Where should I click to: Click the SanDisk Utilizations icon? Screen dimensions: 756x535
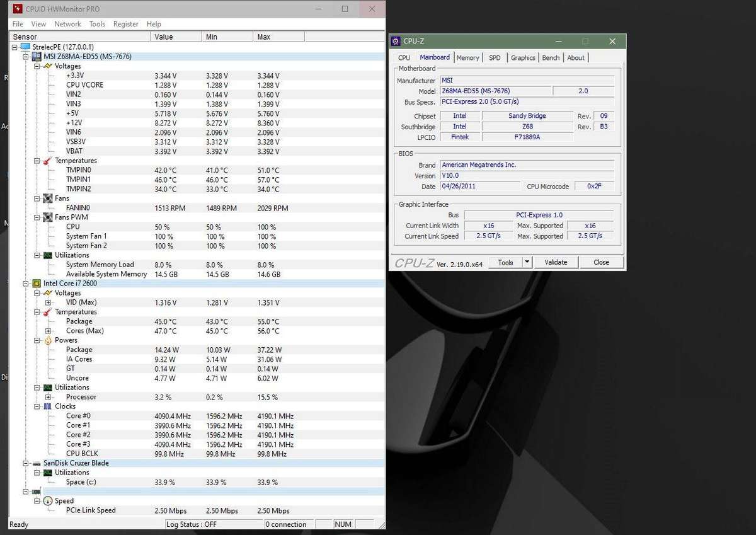48,473
